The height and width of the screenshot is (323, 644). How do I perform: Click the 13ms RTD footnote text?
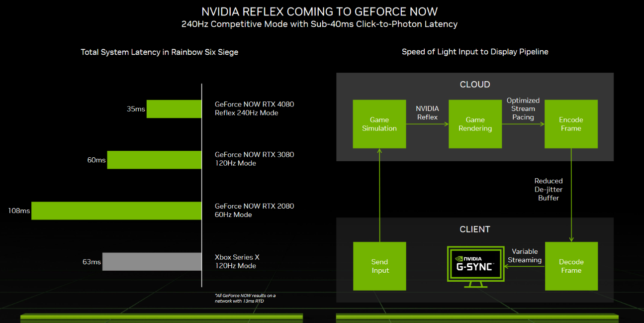(245, 298)
